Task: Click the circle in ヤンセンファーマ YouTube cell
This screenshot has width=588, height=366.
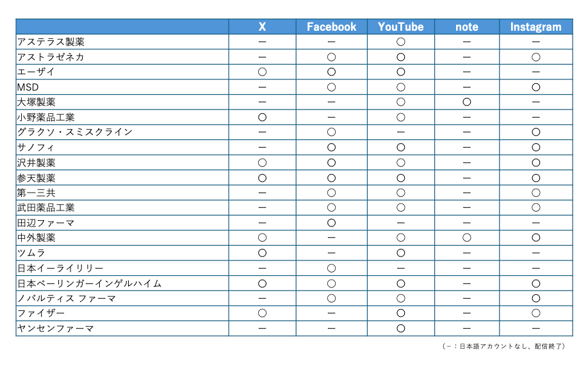Action: [x=400, y=329]
